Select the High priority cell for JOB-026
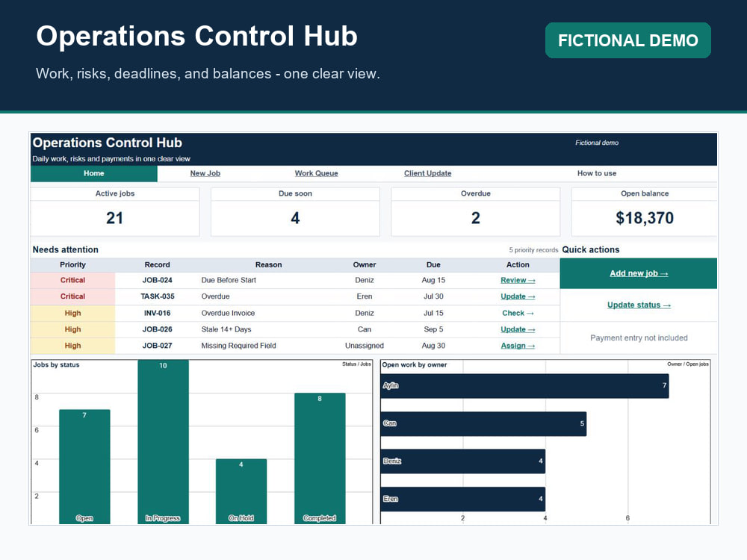The image size is (747, 560). click(72, 329)
